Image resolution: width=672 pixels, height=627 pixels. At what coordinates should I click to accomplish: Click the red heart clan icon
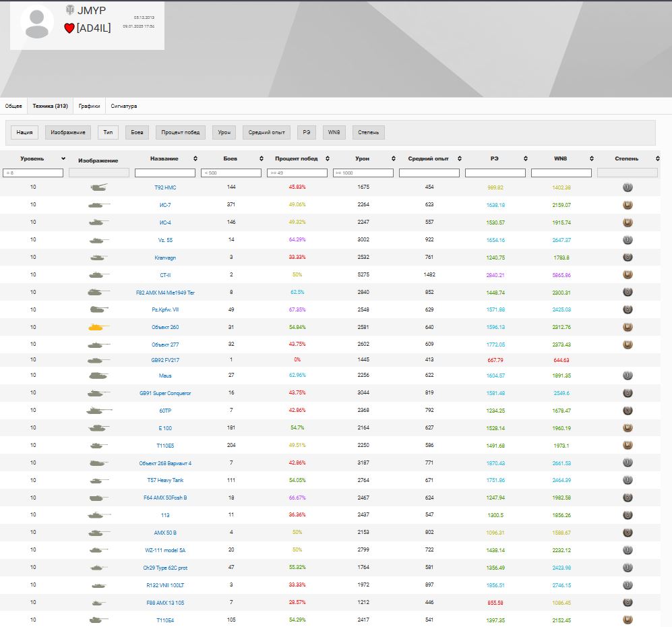click(69, 28)
